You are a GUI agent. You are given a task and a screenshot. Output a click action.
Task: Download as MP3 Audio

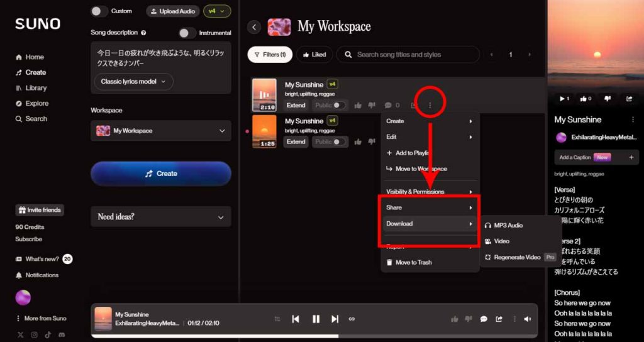[x=520, y=226]
